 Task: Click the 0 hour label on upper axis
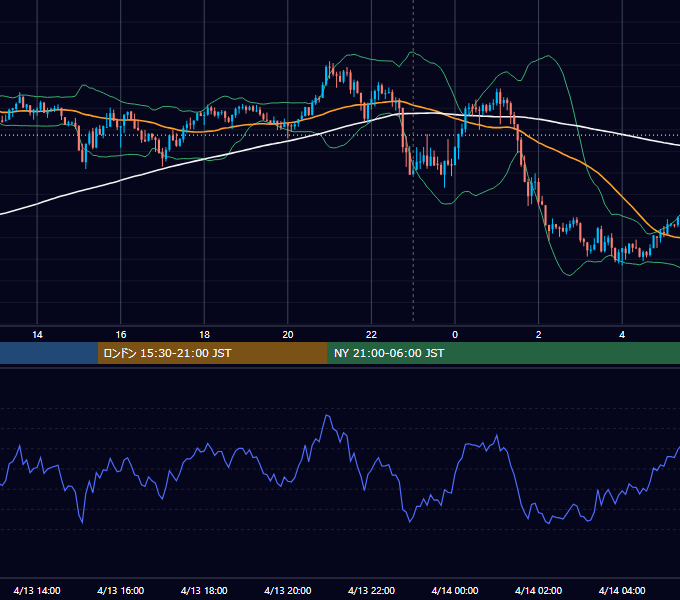click(x=455, y=335)
